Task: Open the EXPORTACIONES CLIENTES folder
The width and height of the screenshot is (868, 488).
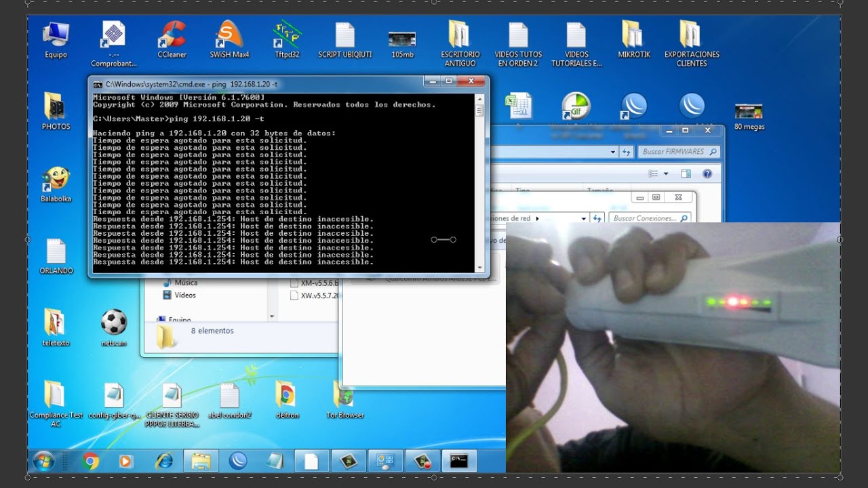Action: tap(691, 43)
